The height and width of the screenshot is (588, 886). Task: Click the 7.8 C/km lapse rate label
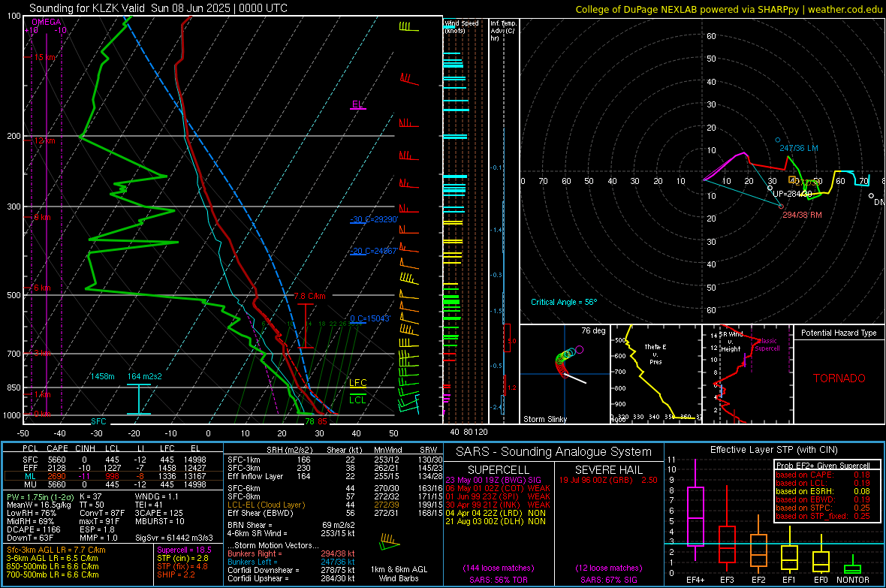pos(309,297)
